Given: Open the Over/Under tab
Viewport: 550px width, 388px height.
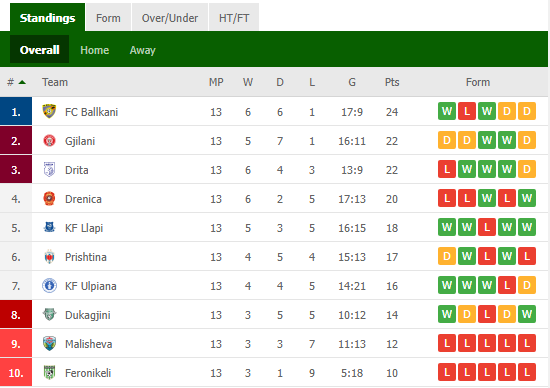Looking at the screenshot, I should pyautogui.click(x=170, y=17).
